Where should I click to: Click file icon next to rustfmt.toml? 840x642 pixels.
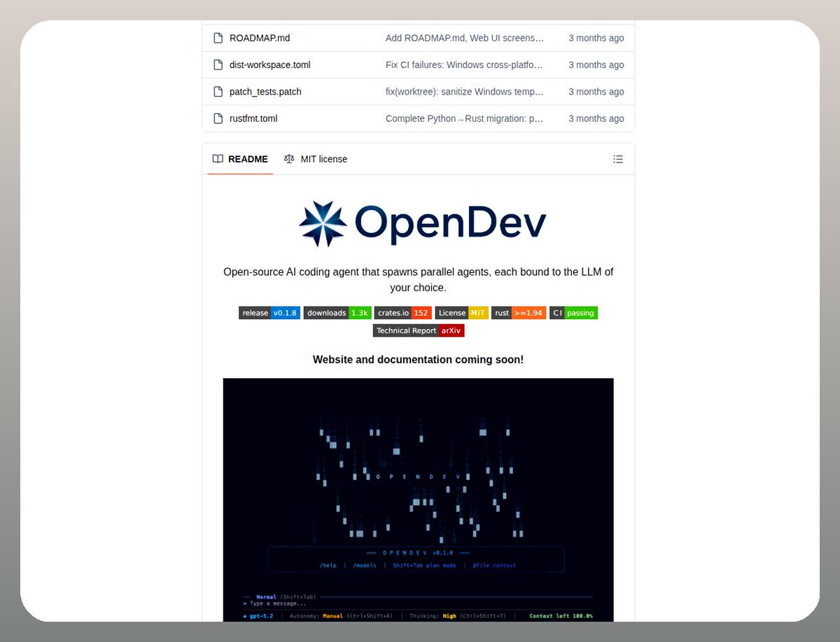click(218, 118)
